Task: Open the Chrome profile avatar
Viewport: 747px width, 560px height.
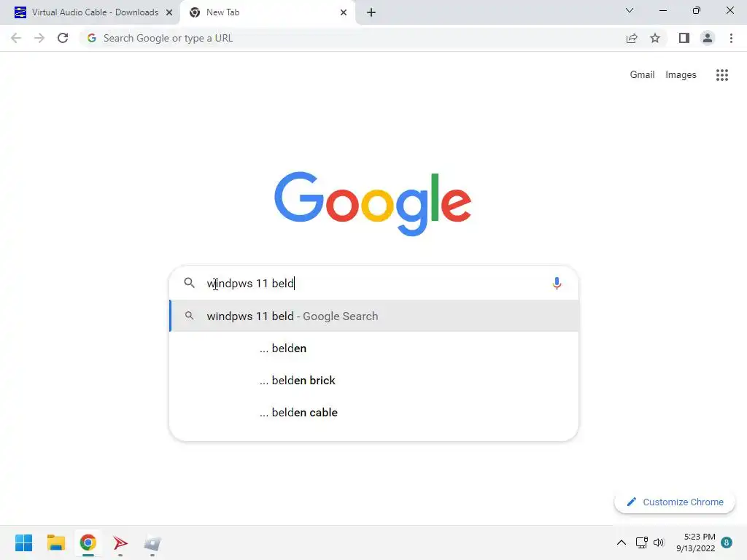Action: tap(708, 38)
